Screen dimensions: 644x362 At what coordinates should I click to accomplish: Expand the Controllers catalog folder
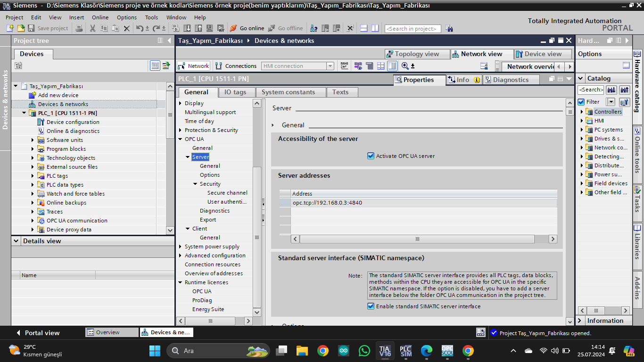(582, 112)
